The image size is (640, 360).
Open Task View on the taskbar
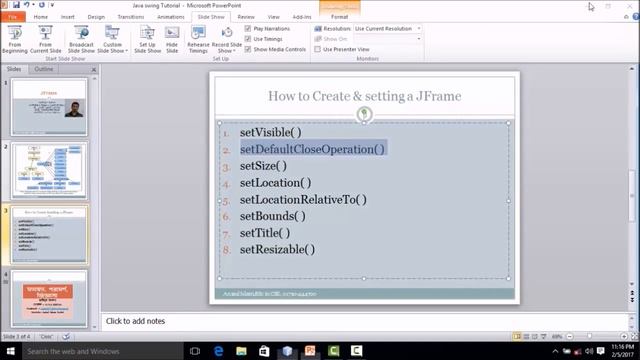tap(195, 351)
